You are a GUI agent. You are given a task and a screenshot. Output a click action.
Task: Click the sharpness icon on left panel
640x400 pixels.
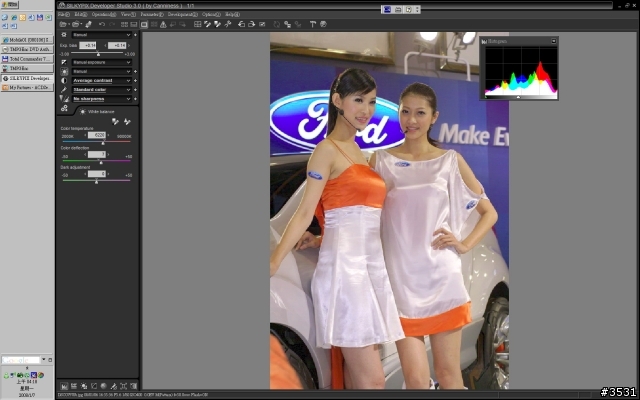click(x=64, y=99)
